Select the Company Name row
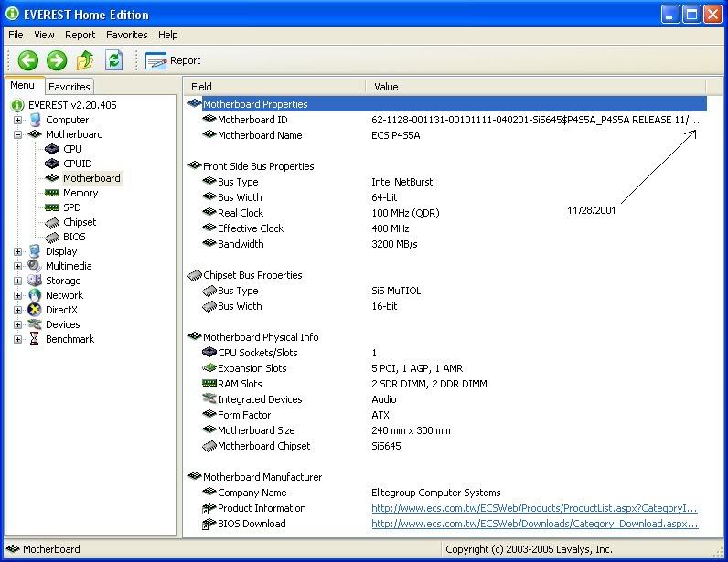Image resolution: width=728 pixels, height=562 pixels. tap(446, 493)
